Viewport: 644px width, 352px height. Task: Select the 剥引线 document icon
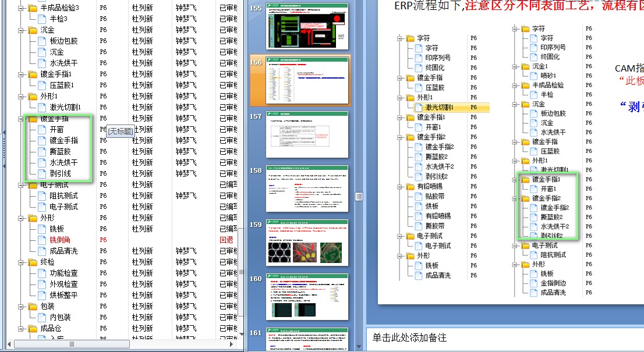pyautogui.click(x=42, y=174)
